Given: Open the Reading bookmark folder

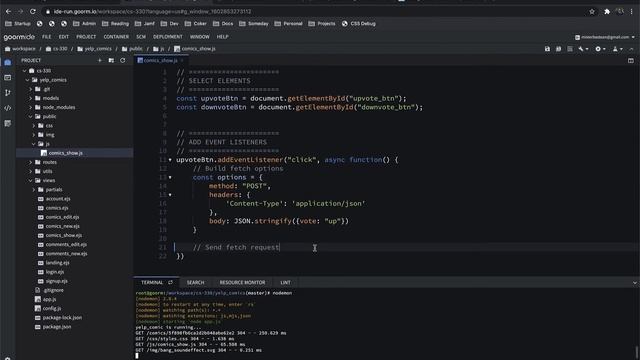Looking at the screenshot, I should (116, 24).
